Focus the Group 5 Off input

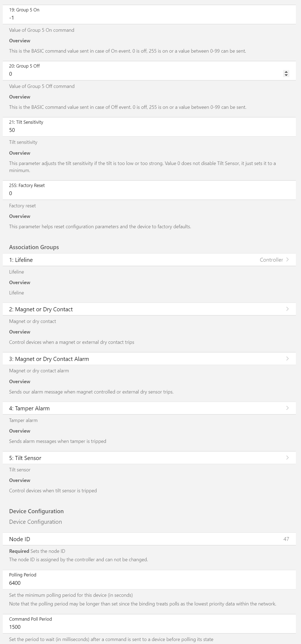[x=145, y=74]
